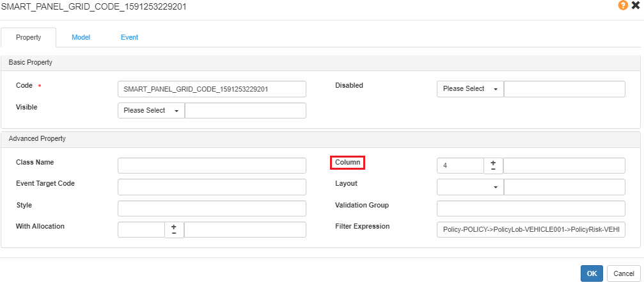This screenshot has width=644, height=285.
Task: Click the Class Name input field
Action: click(x=212, y=166)
